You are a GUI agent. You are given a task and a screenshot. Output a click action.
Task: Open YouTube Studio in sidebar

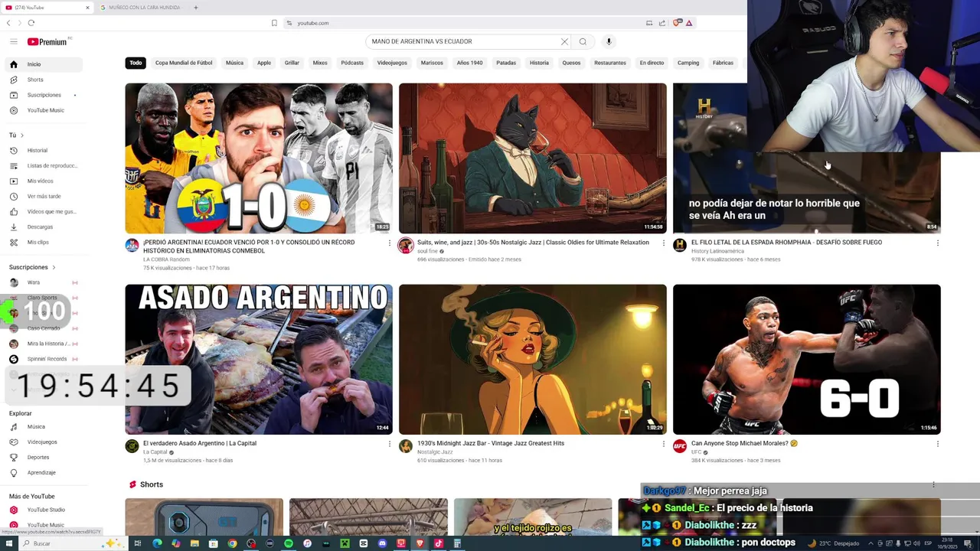point(44,510)
